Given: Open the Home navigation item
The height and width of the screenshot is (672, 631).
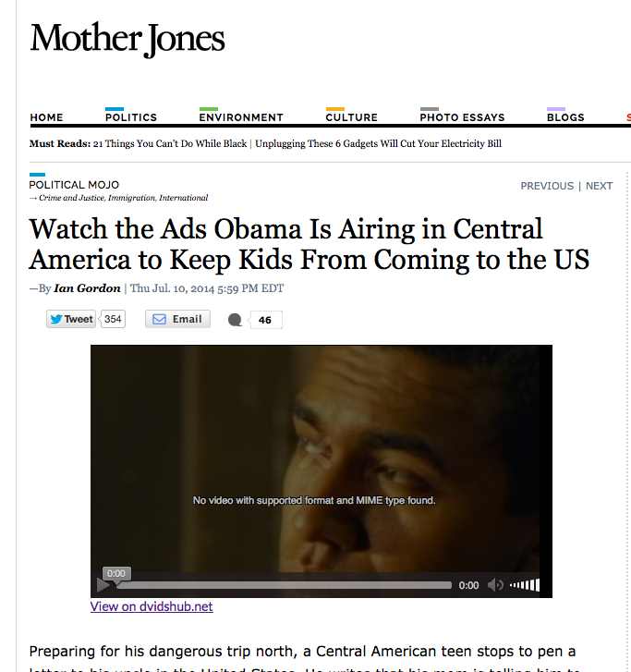Looking at the screenshot, I should (x=47, y=117).
